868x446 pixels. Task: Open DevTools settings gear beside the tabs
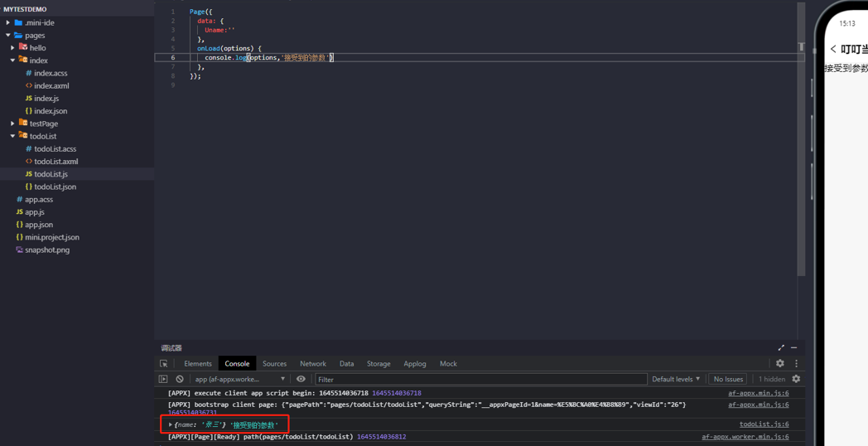pyautogui.click(x=780, y=363)
